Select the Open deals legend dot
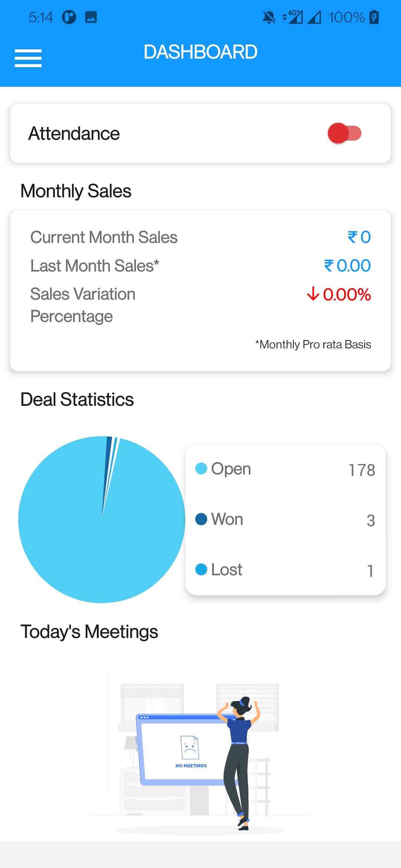 tap(201, 468)
